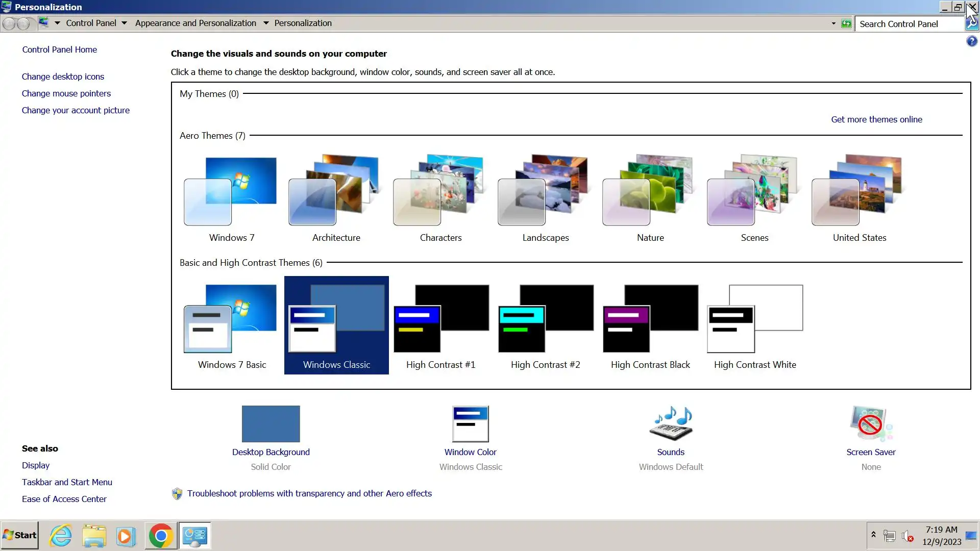Click the help question mark icon
Screen dimensions: 980x551
click(x=971, y=41)
